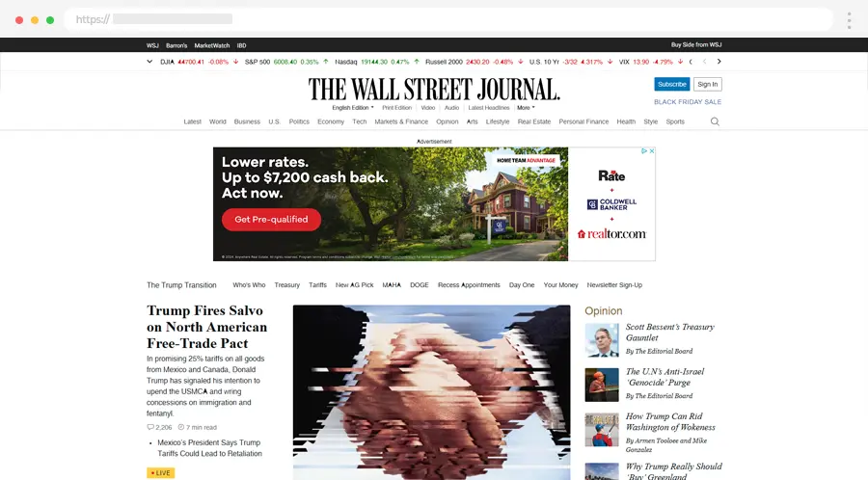Open AdChoices triangle icon on ad
The width and height of the screenshot is (868, 480).
[x=644, y=151]
